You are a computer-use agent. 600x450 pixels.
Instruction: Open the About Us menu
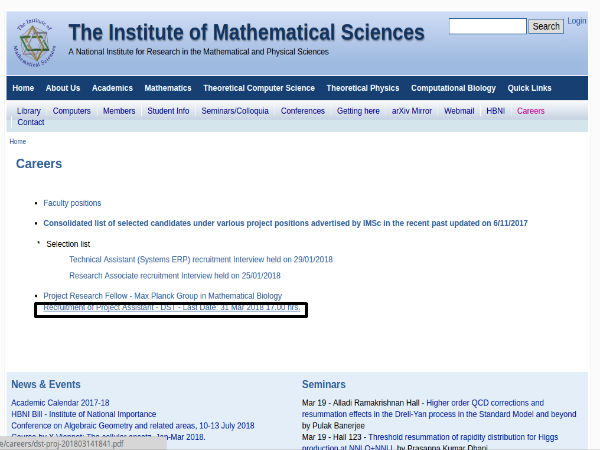click(63, 88)
